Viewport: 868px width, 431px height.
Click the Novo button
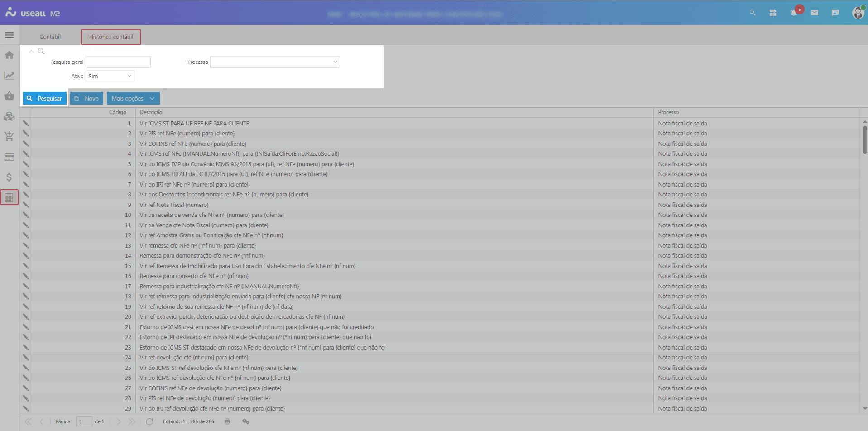(x=86, y=98)
